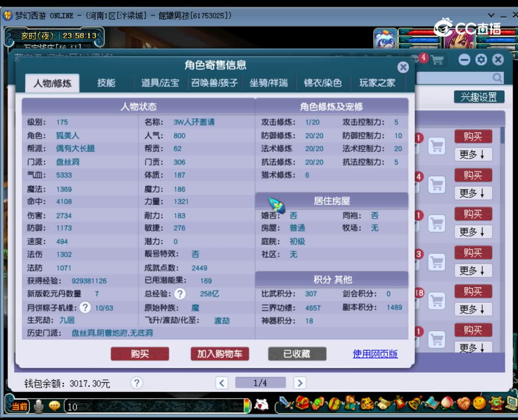The width and height of the screenshot is (518, 420).
Task: Open the speech bubble chat icon
Action: (x=54, y=406)
